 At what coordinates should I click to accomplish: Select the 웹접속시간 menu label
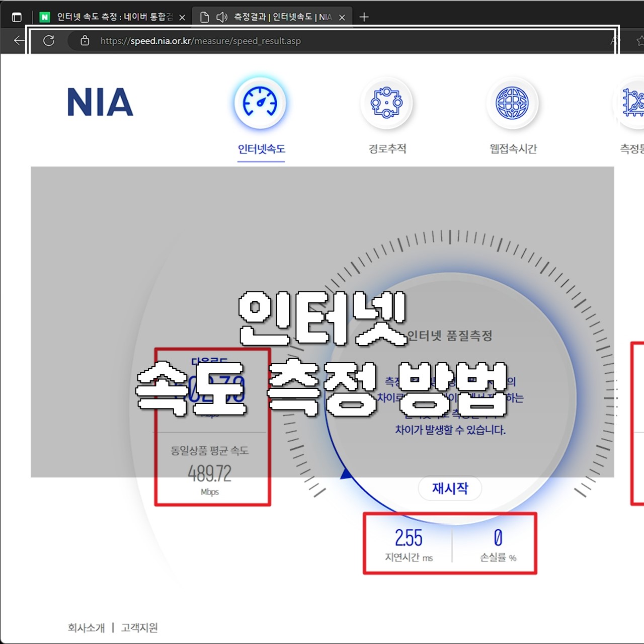click(513, 149)
